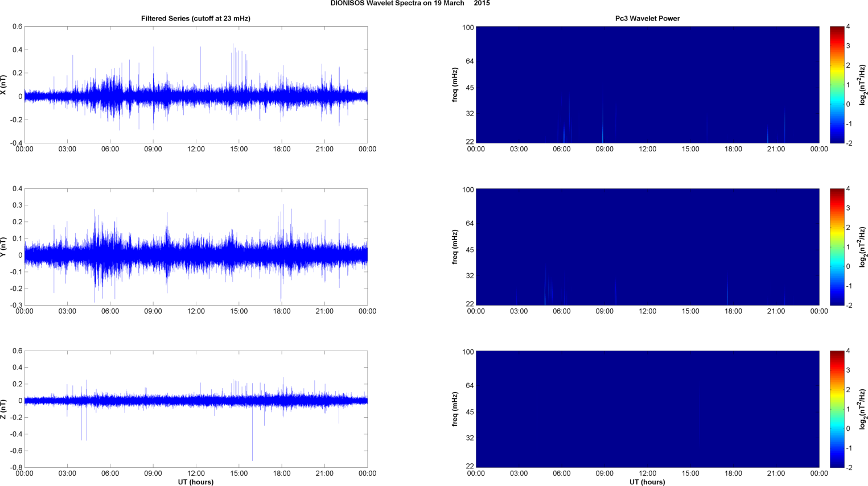
Task: Click the 15:00 tick under the X series plot
Action: click(239, 149)
